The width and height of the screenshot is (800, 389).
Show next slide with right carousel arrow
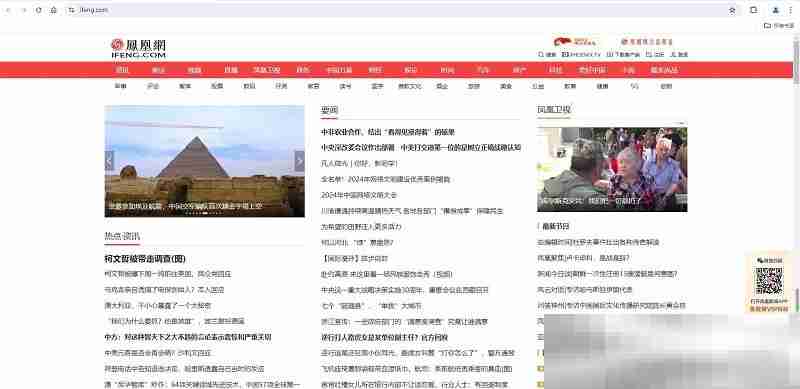[299, 161]
